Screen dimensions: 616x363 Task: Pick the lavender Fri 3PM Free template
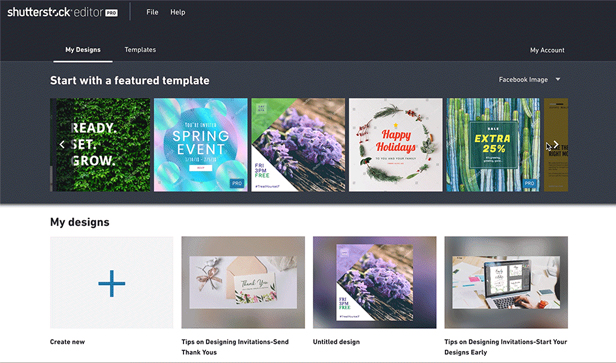(298, 145)
